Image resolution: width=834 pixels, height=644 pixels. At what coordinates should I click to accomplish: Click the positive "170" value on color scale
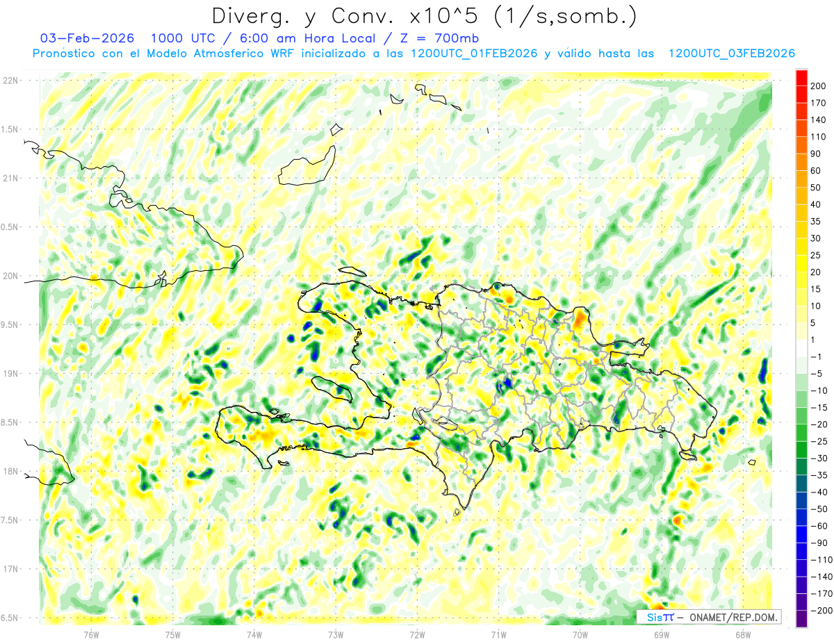tap(818, 103)
